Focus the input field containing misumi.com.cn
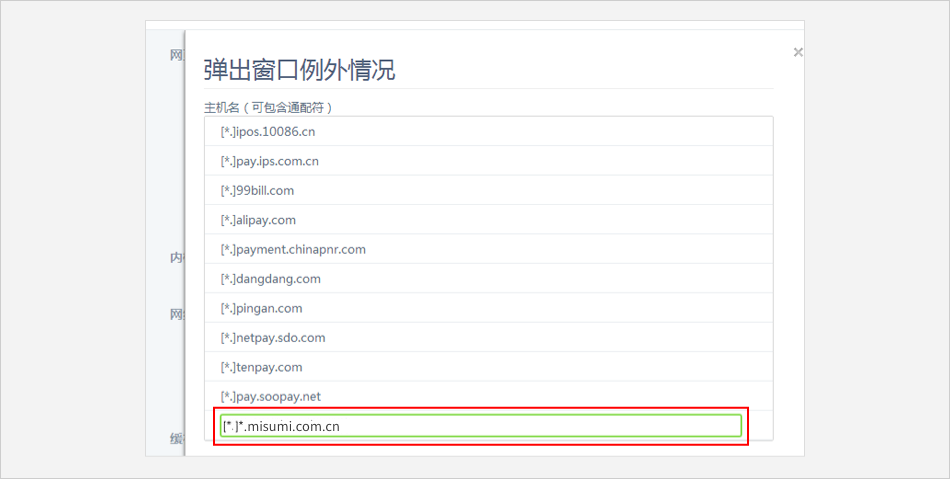Image resolution: width=950 pixels, height=479 pixels. (480, 426)
